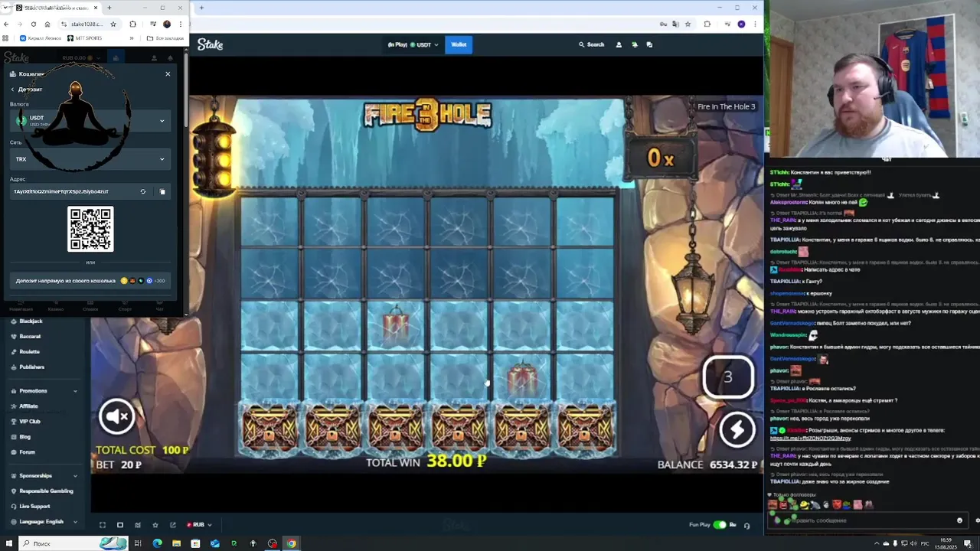Screen dimensions: 980x551
Task: Open Windows Start menu
Action: [x=8, y=543]
